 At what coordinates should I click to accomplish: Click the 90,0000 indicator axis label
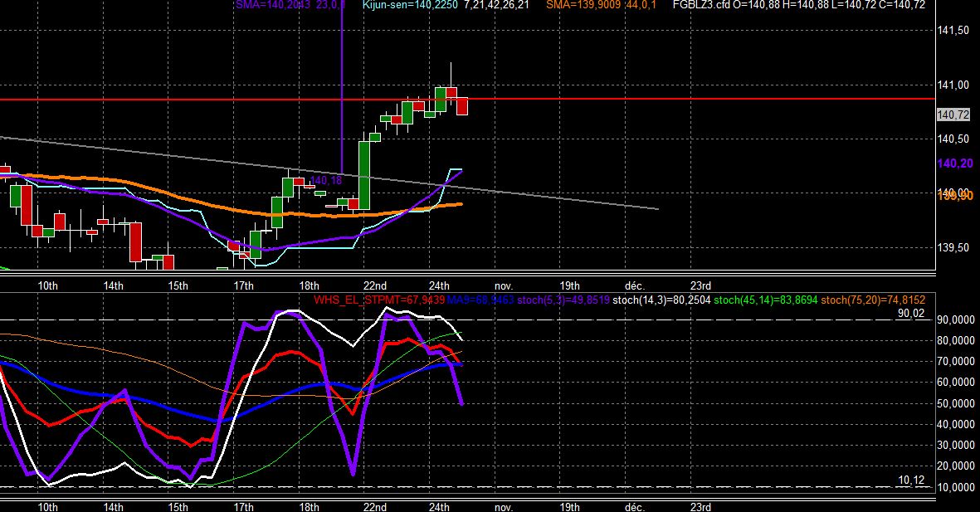955,320
